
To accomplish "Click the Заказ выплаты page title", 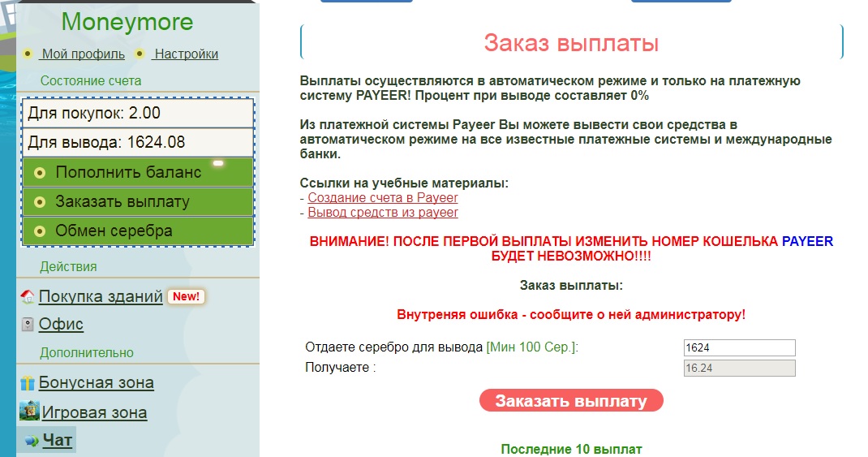I will coord(571,43).
